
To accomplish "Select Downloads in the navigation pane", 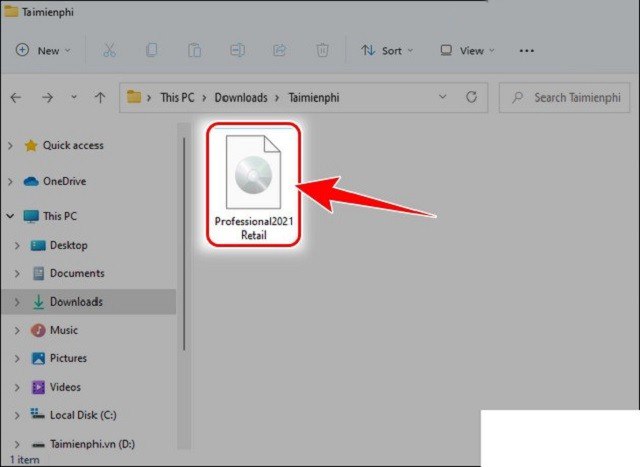I will (76, 302).
